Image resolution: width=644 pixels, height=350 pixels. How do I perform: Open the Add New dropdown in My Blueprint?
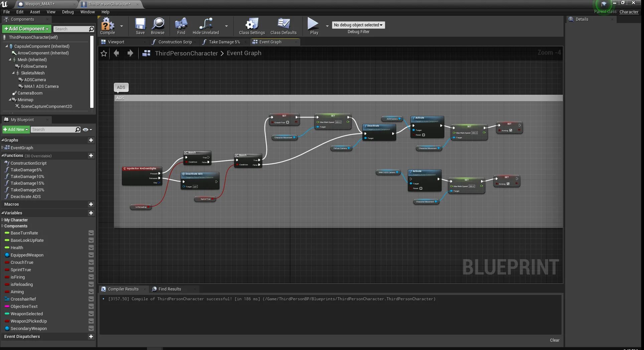pos(16,130)
